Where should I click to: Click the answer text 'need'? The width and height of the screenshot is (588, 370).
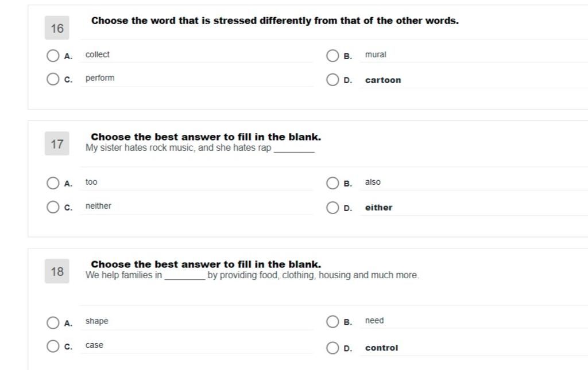pos(374,321)
